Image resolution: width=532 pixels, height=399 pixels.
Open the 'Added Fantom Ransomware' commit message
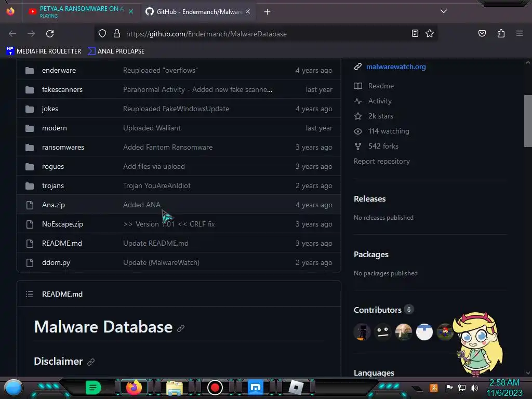pyautogui.click(x=168, y=147)
